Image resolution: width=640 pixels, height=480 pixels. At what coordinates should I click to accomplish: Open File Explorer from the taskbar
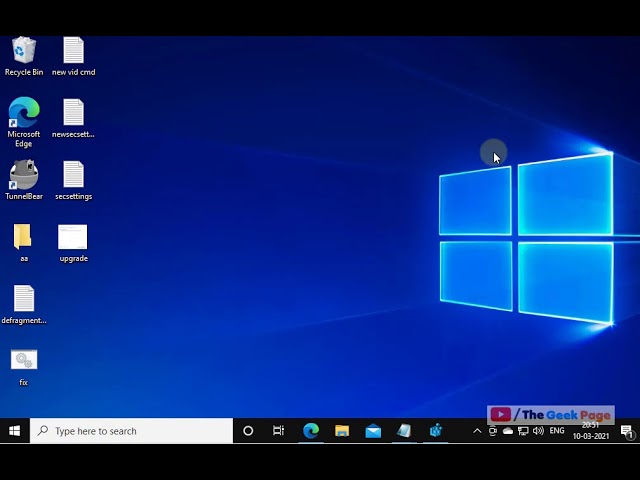[342, 431]
